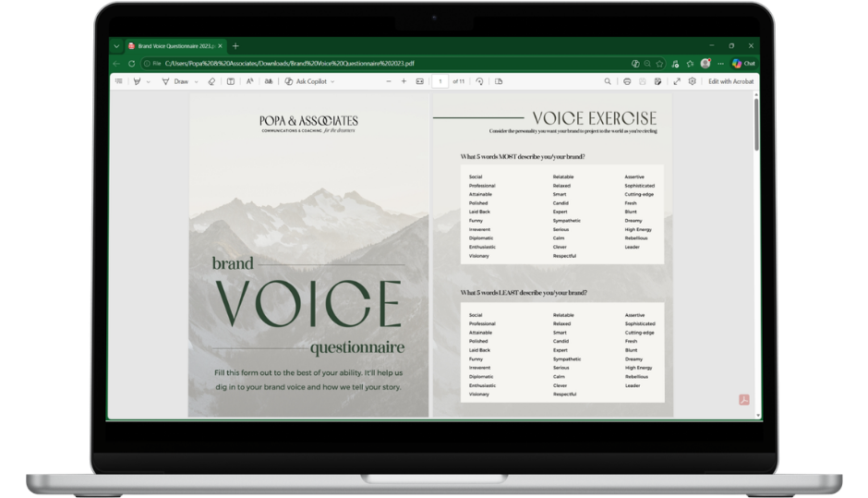Click 'Social' in the MOST word list
Screen dimensions: 868x498
pyautogui.click(x=476, y=176)
